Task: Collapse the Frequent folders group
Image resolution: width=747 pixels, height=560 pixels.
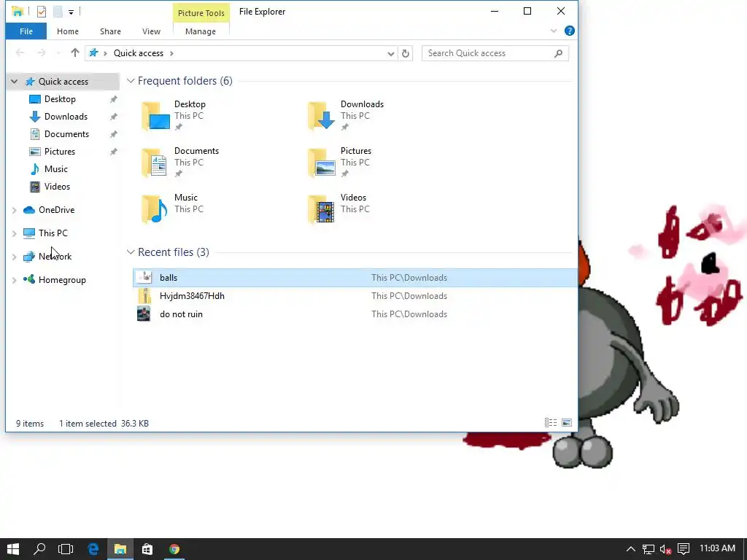Action: 131,81
